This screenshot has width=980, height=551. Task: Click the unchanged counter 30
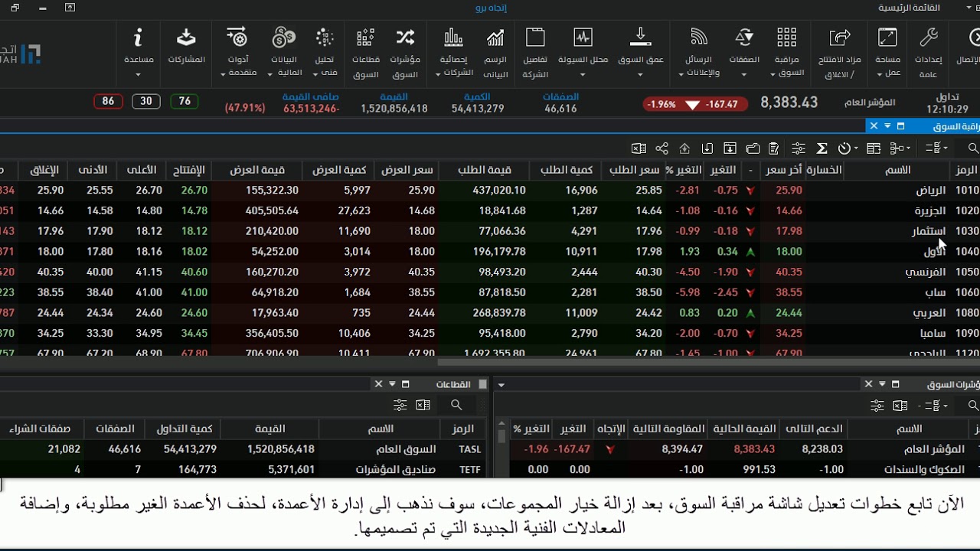145,101
